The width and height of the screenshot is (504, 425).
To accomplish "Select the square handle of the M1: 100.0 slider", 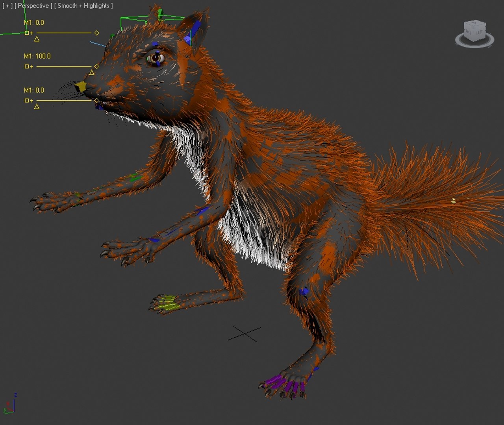I will (x=27, y=67).
